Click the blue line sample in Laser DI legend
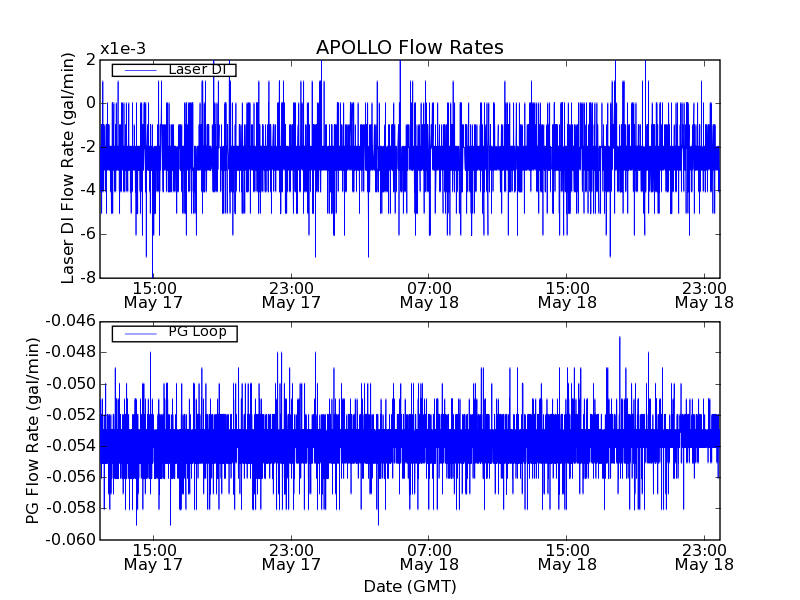This screenshot has height=600, width=800. (139, 70)
